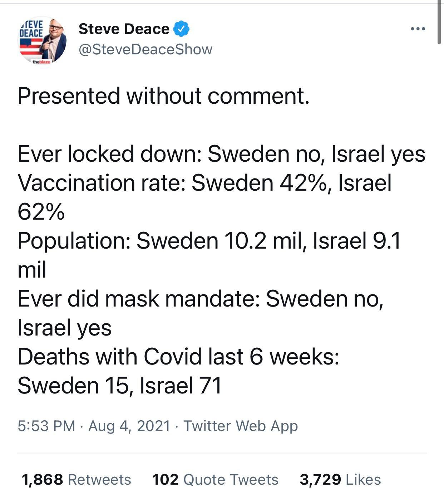Open Steve Deace's profile avatar picture
This screenshot has width=444, height=504.
pos(42,40)
